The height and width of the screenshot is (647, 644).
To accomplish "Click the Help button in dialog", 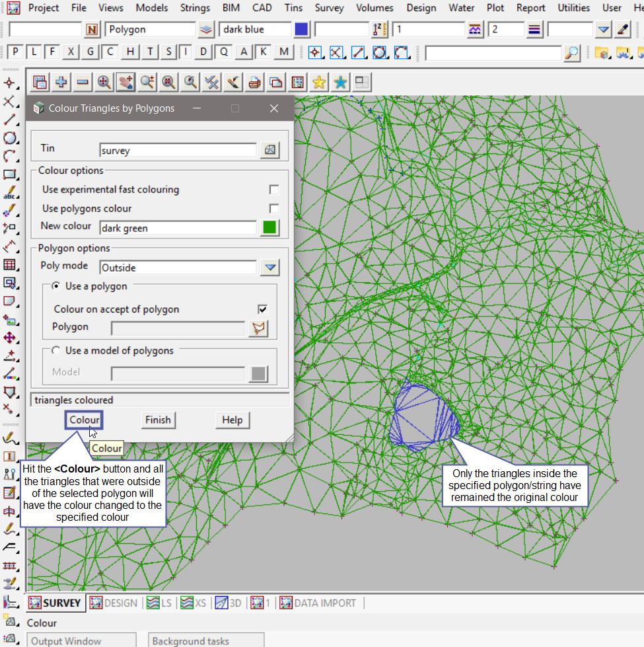I will [x=232, y=420].
